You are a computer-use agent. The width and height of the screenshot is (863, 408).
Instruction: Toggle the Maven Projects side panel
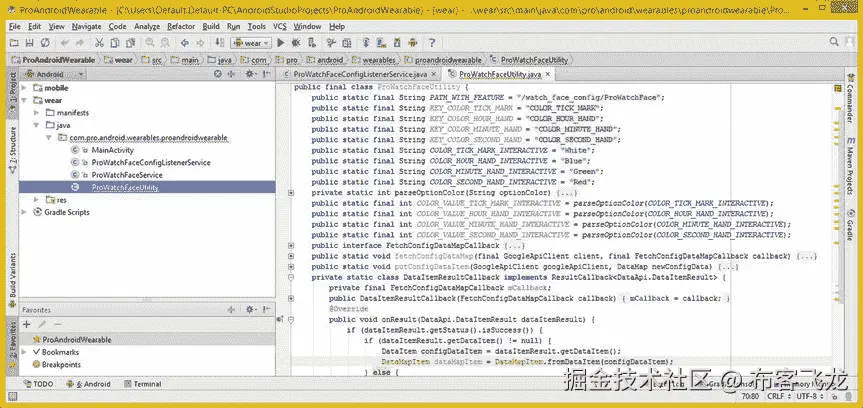[850, 166]
